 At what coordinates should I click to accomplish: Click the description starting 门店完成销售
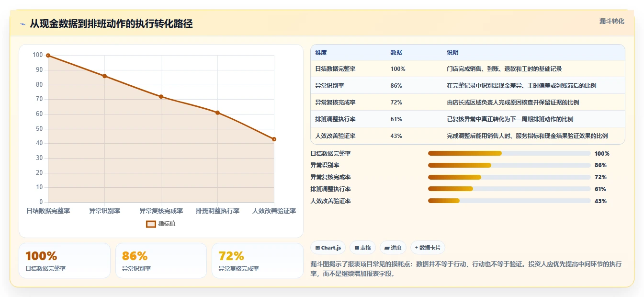[x=504, y=69]
